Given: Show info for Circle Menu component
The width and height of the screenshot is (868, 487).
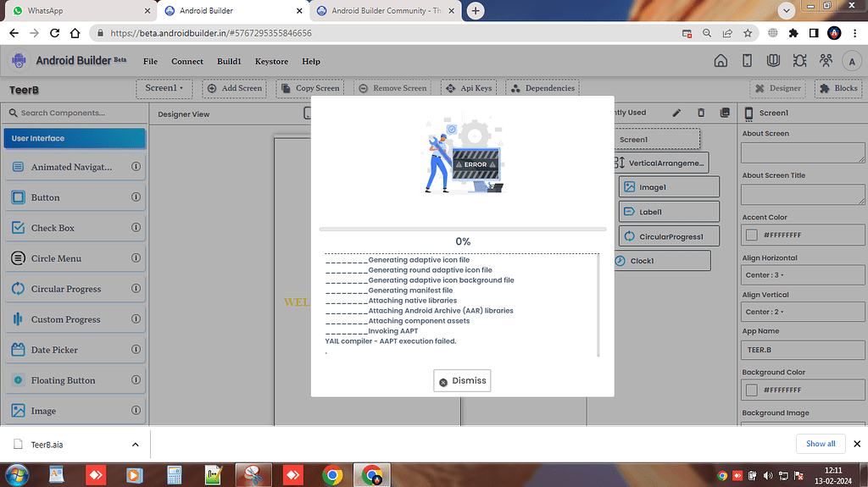Looking at the screenshot, I should (136, 257).
